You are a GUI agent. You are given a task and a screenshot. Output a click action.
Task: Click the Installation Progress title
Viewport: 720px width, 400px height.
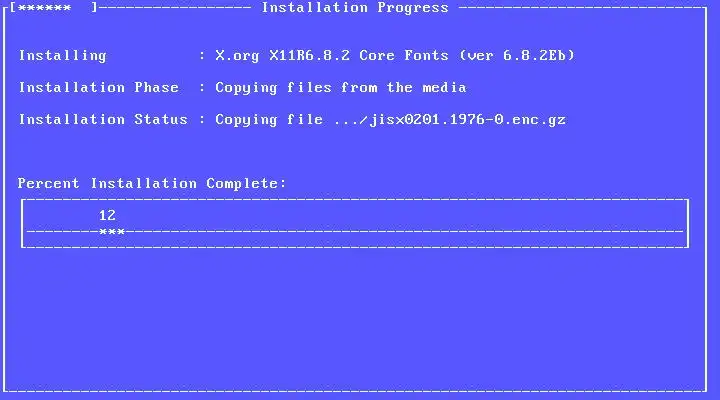(355, 8)
